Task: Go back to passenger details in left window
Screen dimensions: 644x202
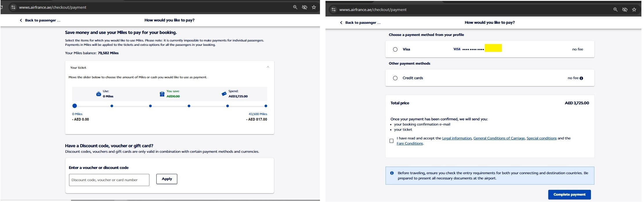Action: 40,20
